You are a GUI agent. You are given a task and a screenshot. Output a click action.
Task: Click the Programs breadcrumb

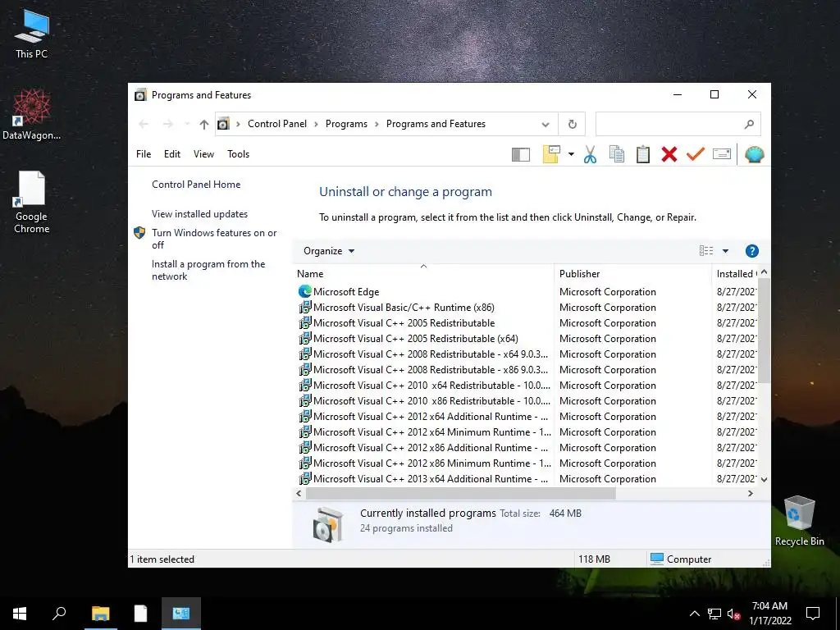point(346,124)
